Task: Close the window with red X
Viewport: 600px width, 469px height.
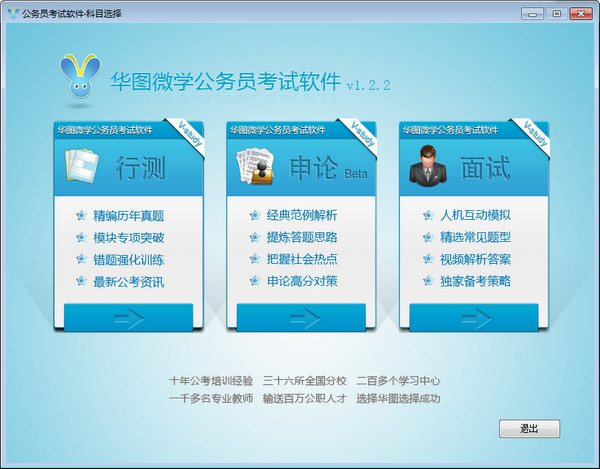Action: [581, 14]
